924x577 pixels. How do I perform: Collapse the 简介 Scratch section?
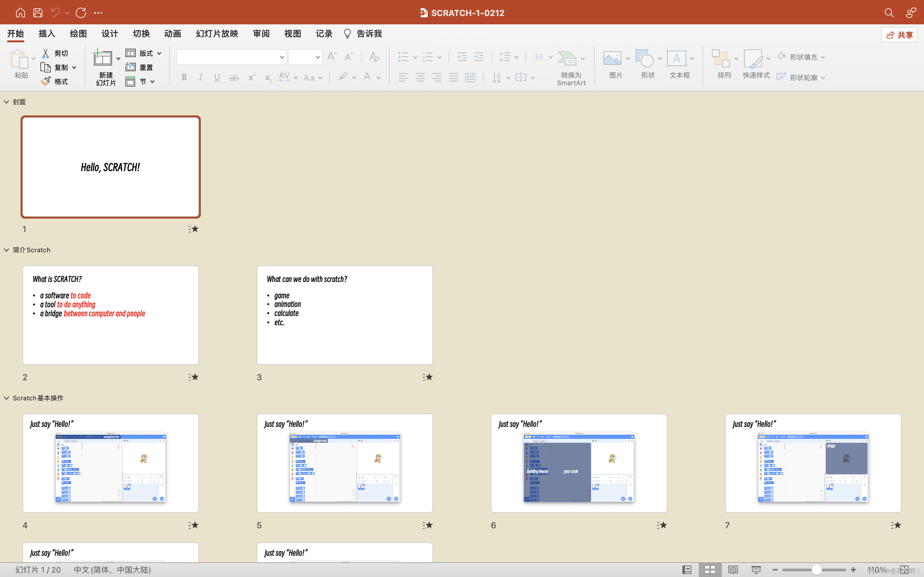pyautogui.click(x=6, y=250)
